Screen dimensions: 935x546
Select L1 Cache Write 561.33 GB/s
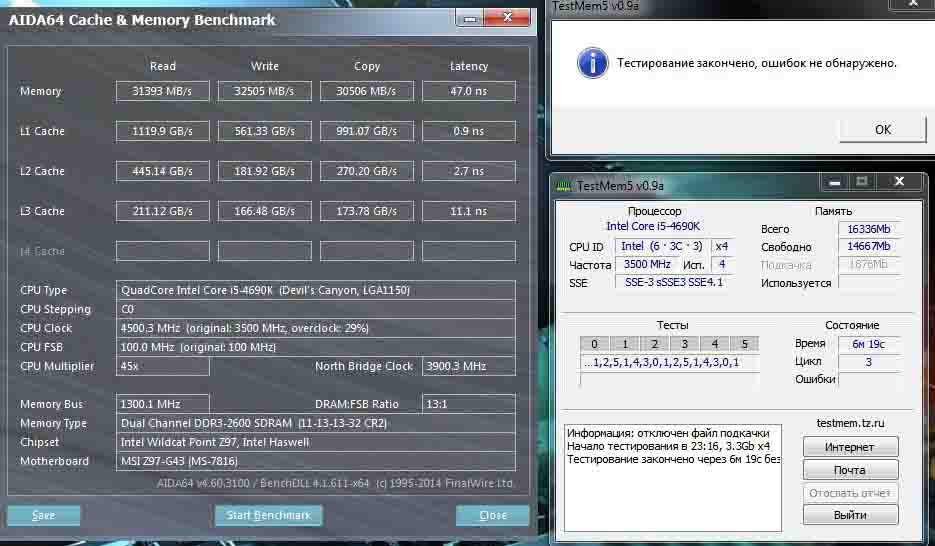(264, 131)
